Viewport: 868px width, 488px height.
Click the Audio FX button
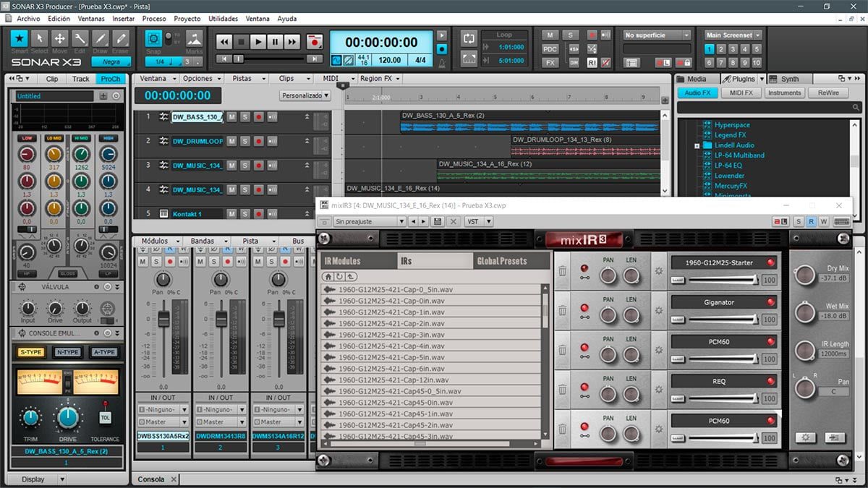click(x=698, y=93)
